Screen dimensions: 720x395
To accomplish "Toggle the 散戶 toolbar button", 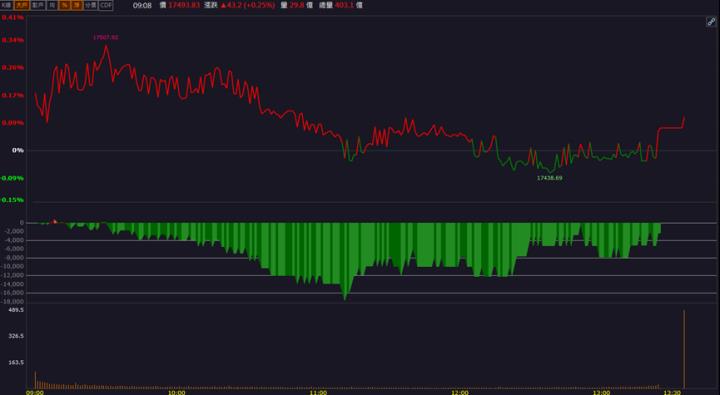I will [38, 5].
